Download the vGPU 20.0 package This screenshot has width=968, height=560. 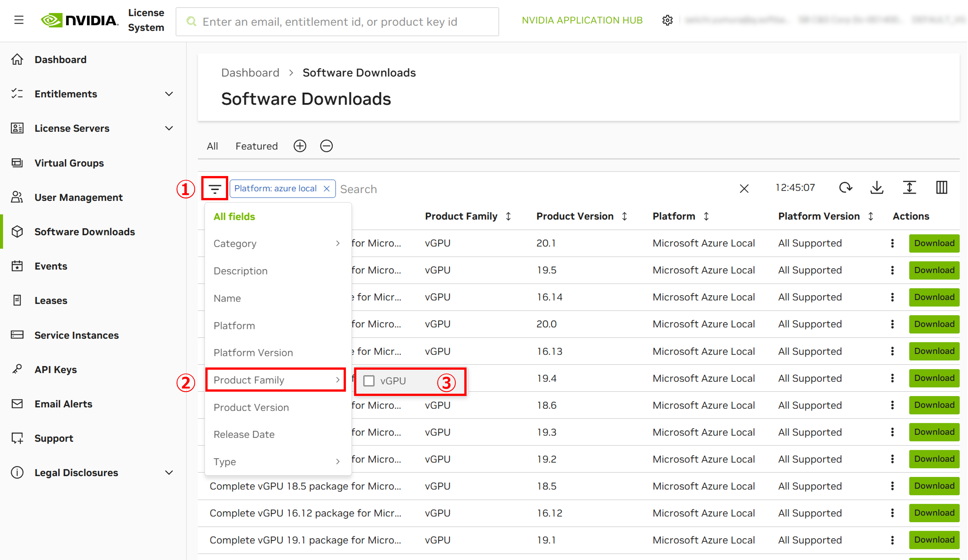(x=934, y=324)
